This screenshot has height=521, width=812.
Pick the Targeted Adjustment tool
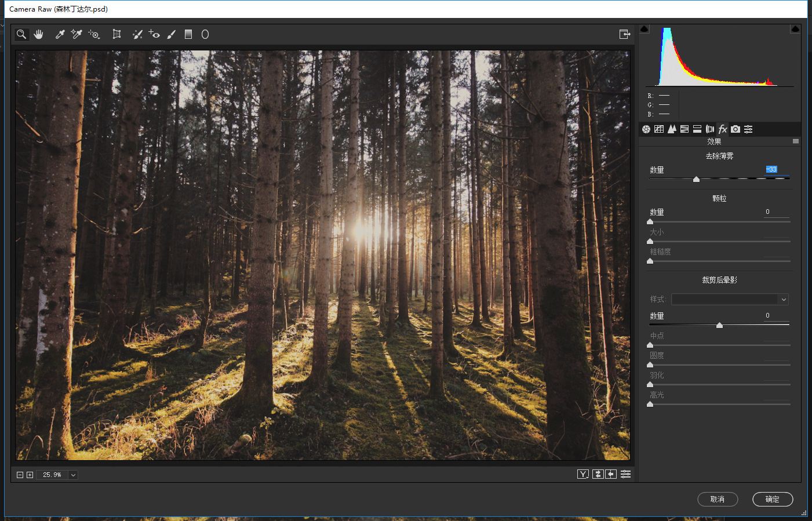(x=94, y=35)
